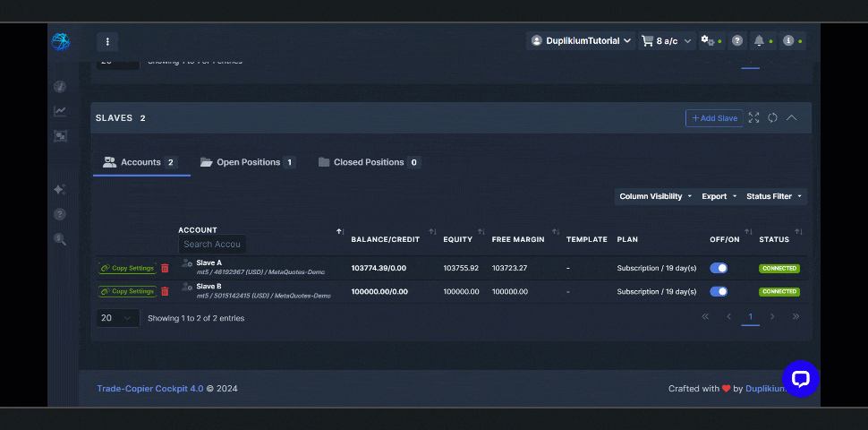Viewport: 868px width, 430px height.
Task: Click the Search Account input field
Action: coord(212,244)
